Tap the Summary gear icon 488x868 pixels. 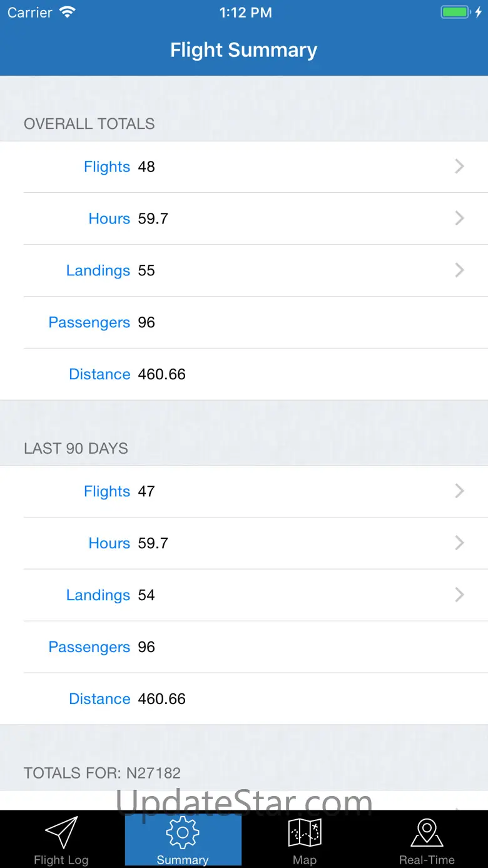tap(183, 832)
